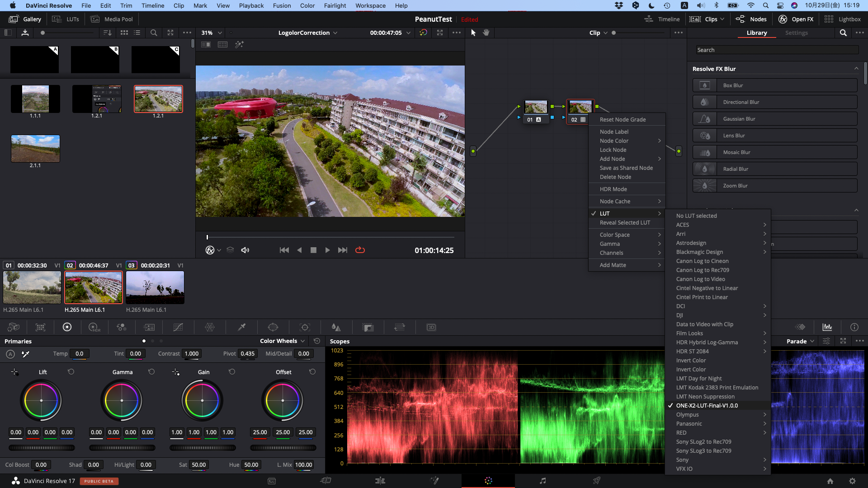Click the Open FX Search field
Viewport: 868px width, 488px height.
pos(776,50)
